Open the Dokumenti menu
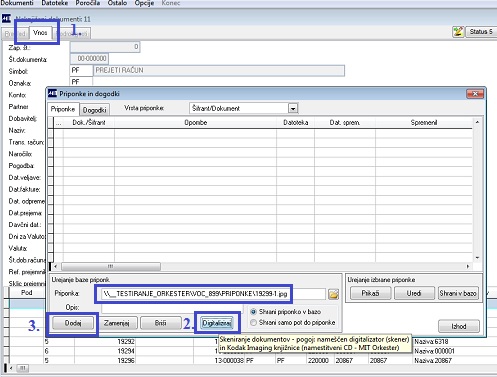Image resolution: width=497 pixels, height=377 pixels. (x=17, y=3)
